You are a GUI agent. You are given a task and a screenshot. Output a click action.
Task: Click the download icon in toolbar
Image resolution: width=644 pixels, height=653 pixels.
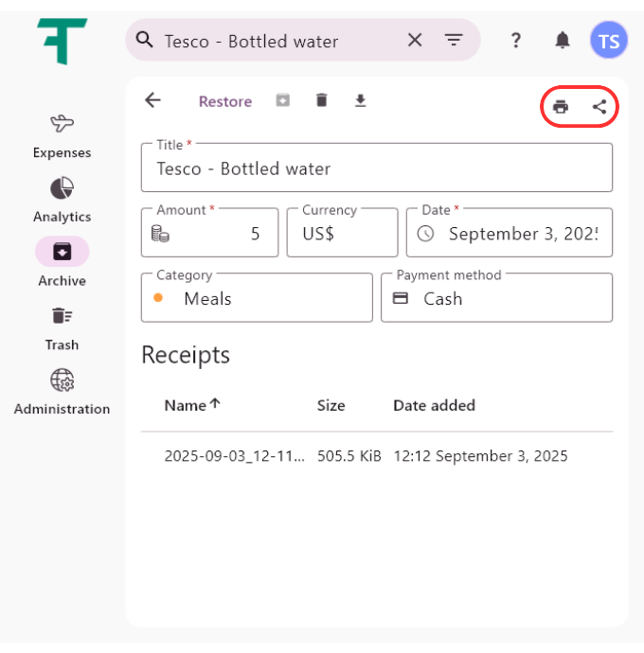[x=360, y=100]
